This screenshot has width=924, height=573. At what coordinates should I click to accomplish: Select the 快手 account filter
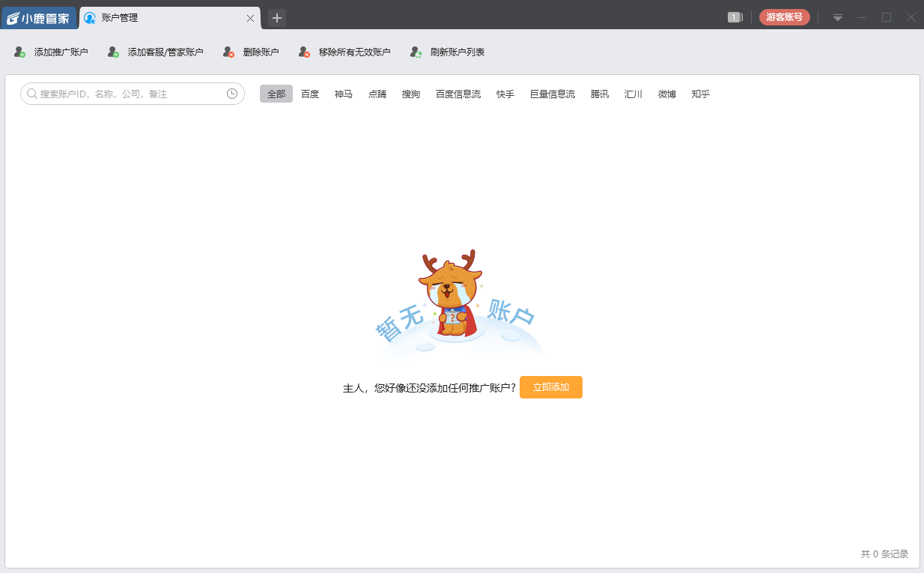(505, 94)
